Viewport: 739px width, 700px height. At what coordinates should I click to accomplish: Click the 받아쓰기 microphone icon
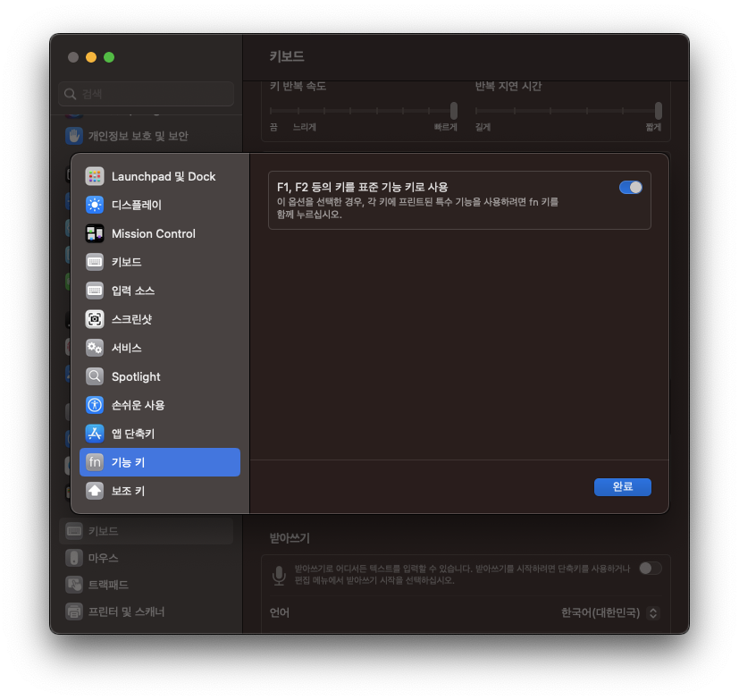click(279, 575)
